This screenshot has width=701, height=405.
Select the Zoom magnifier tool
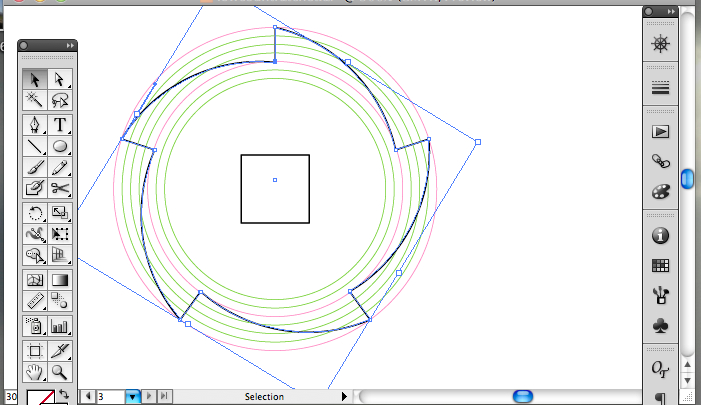(x=59, y=371)
